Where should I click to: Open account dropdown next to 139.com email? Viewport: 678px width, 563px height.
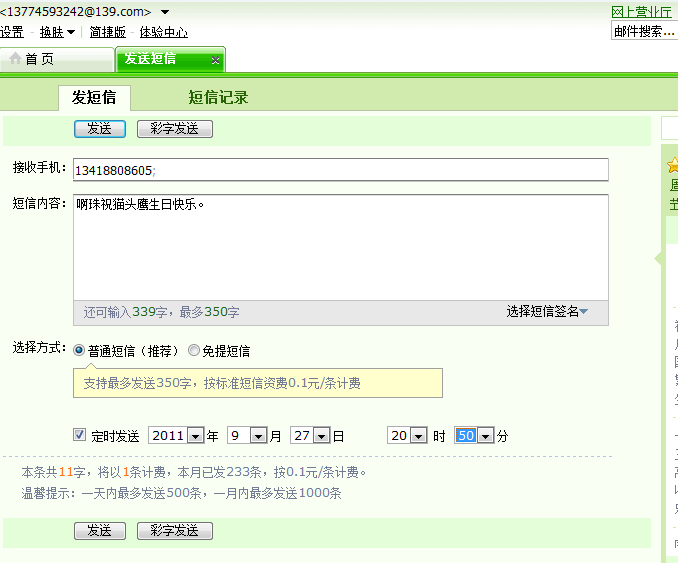pos(165,12)
